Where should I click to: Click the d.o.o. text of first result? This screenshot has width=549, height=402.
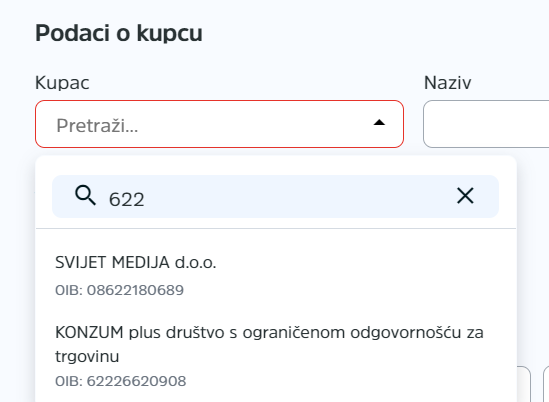coord(195,262)
